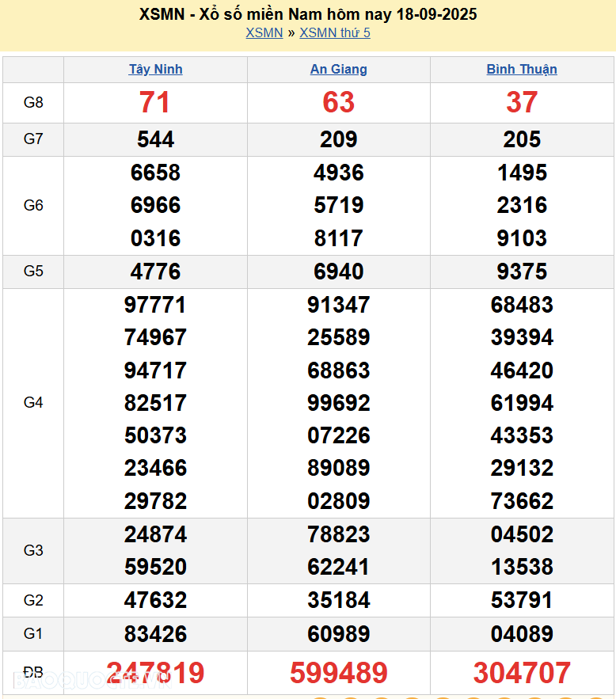Open the An Giang province link
Image resolution: width=616 pixels, height=699 pixels.
pyautogui.click(x=338, y=69)
